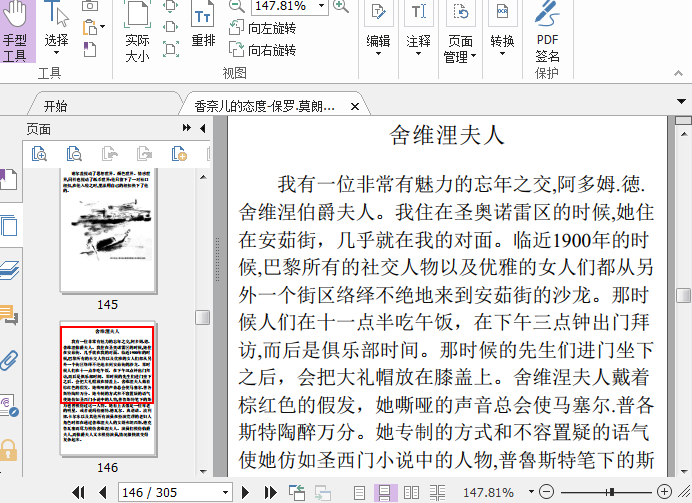Screen dimensions: 692x503
Task: Click the replace pages icon in 页面 panel
Action: click(144, 154)
